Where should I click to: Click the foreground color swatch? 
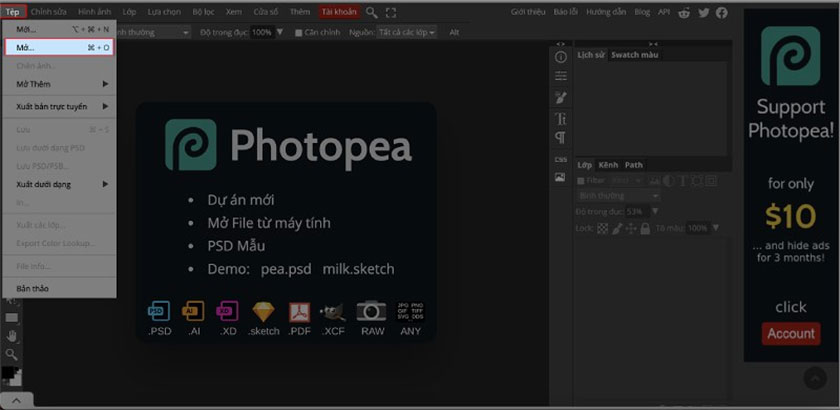[x=7, y=372]
